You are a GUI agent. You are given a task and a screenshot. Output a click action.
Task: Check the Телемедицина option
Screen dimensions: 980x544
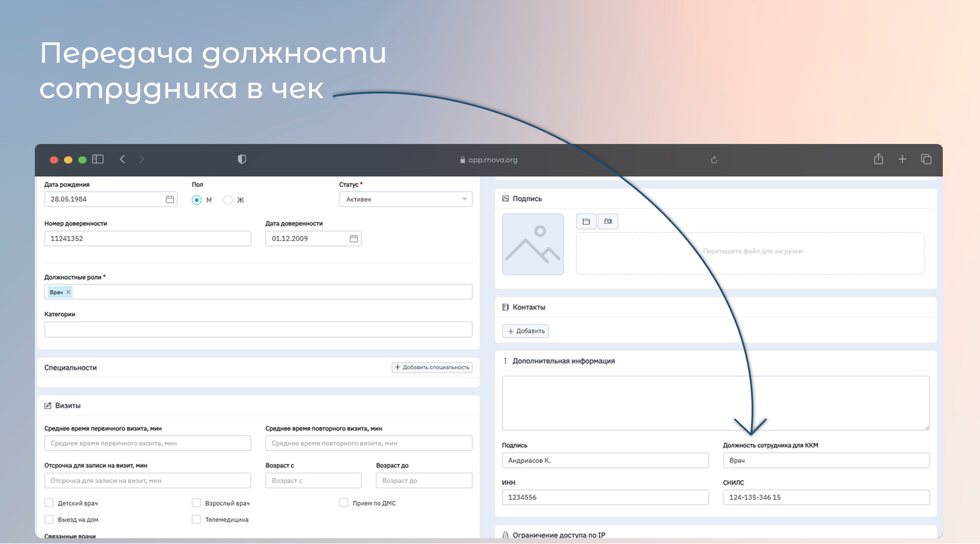196,519
